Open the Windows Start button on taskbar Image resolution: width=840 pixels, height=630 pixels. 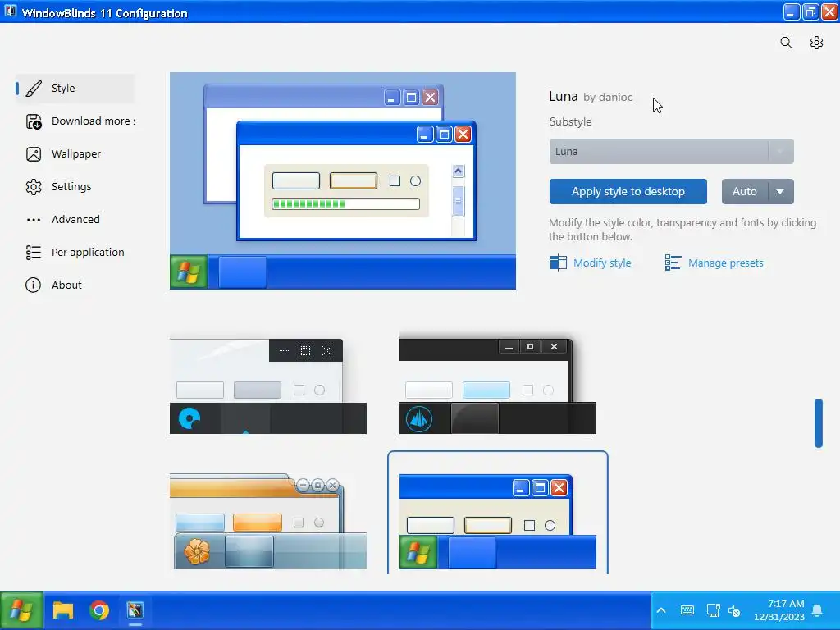21,610
